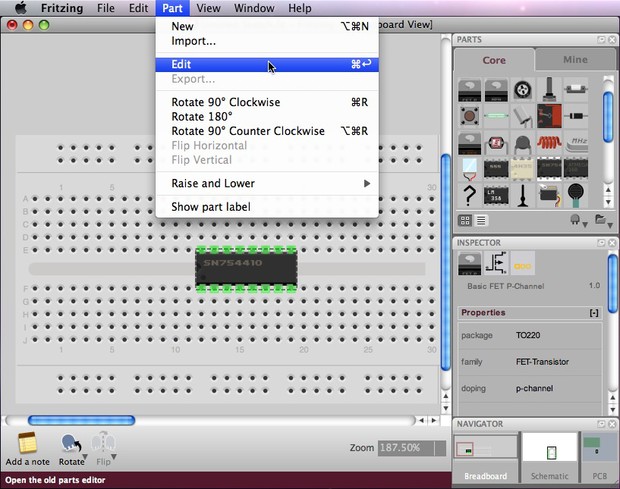This screenshot has width=620, height=489.
Task: Open the PCB view in Navigator
Action: [599, 458]
